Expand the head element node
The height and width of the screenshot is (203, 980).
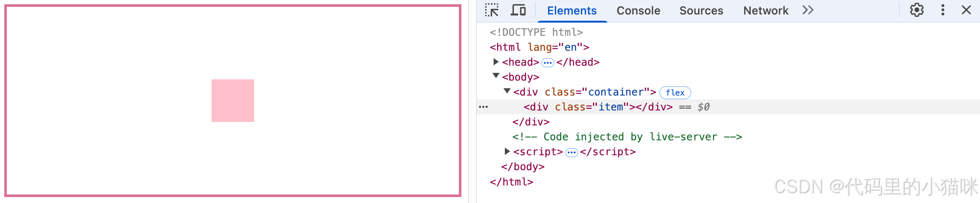496,62
